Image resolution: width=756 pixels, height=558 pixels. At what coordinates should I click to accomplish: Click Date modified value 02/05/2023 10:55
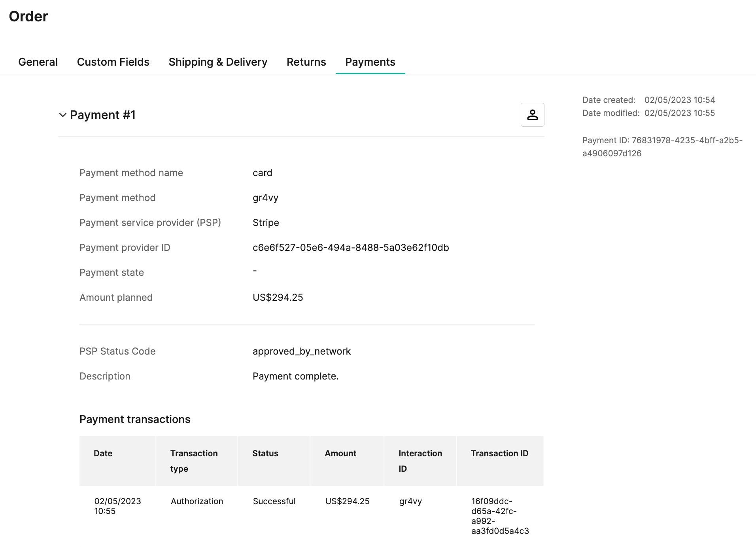pos(680,113)
